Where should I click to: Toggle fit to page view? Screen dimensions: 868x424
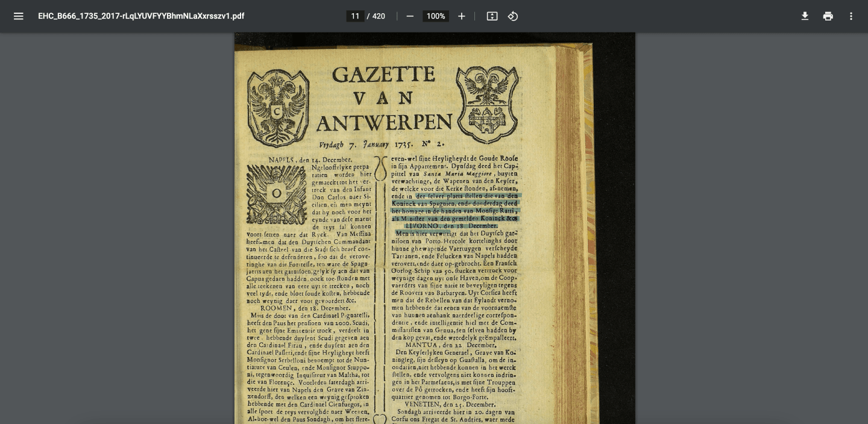click(x=492, y=16)
